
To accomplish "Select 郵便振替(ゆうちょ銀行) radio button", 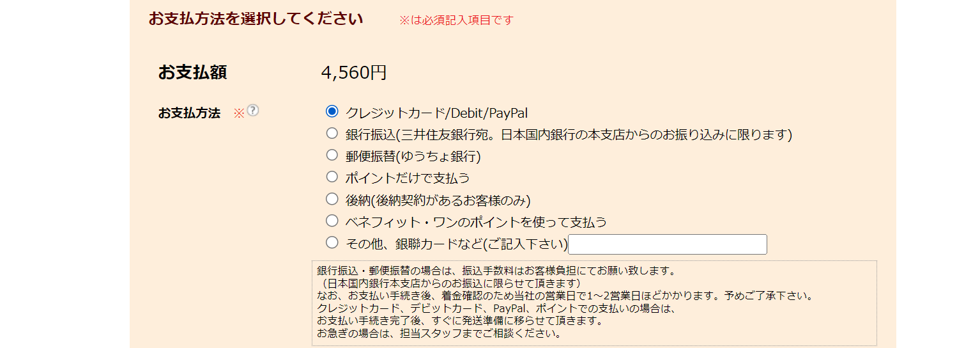I will pyautogui.click(x=332, y=155).
